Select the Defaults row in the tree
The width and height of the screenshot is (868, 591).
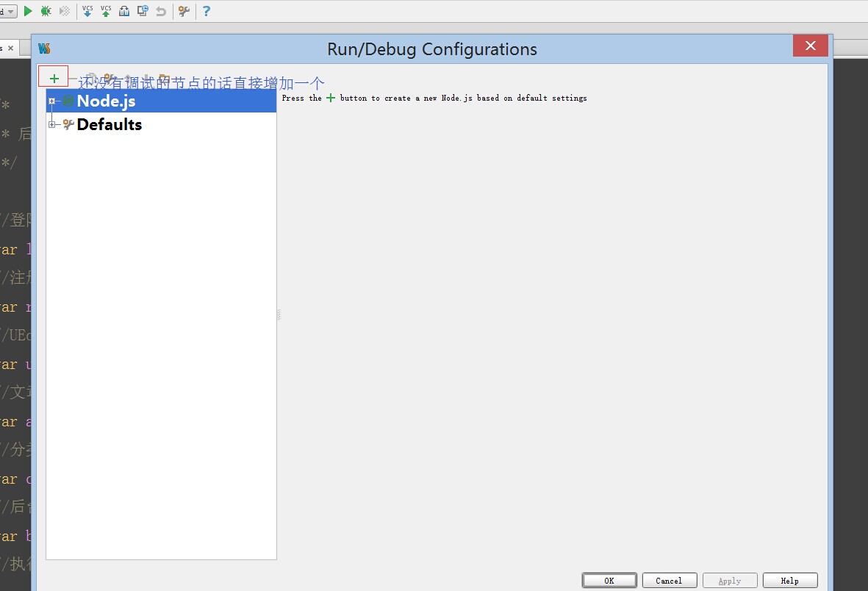pyautogui.click(x=161, y=124)
